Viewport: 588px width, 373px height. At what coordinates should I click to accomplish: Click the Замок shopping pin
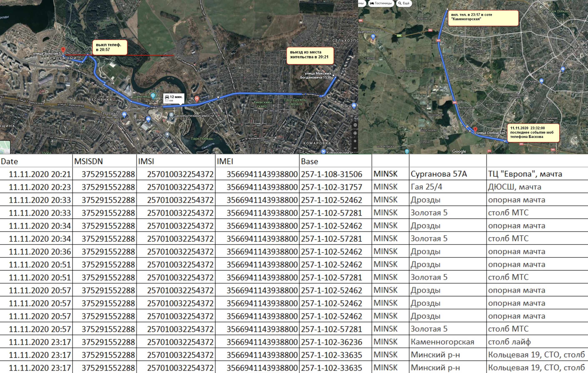tap(148, 119)
